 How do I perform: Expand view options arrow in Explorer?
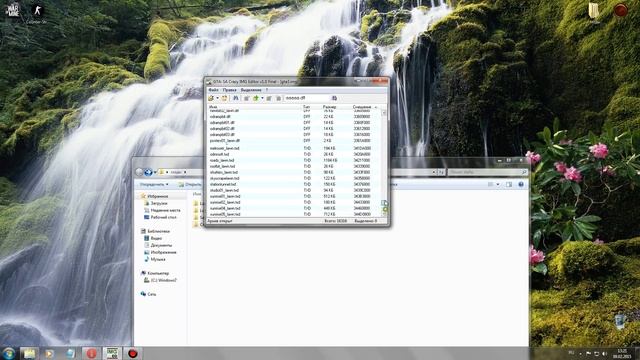point(498,184)
